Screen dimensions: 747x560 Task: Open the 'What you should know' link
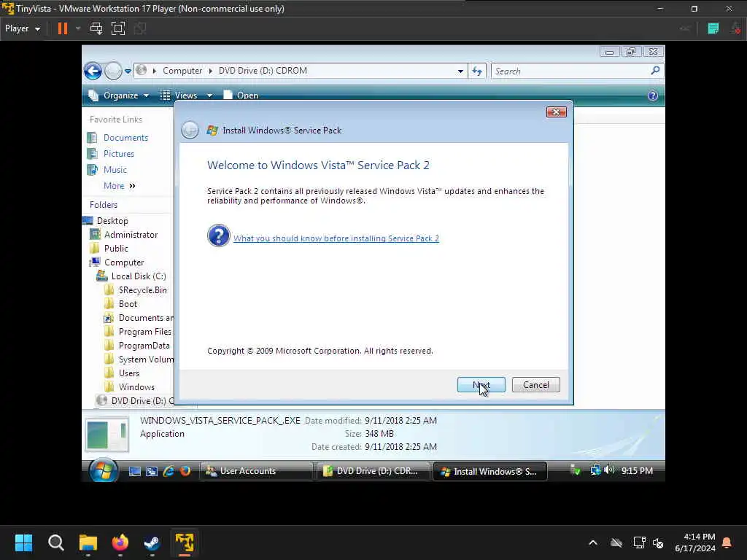(336, 238)
